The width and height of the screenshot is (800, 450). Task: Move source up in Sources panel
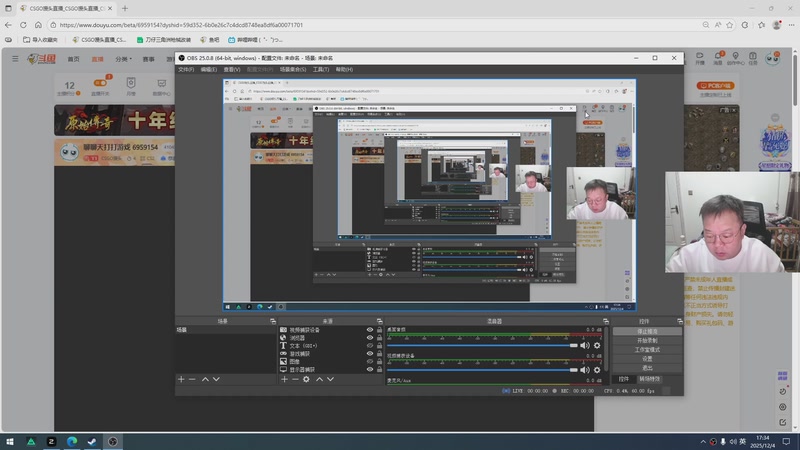pos(319,379)
